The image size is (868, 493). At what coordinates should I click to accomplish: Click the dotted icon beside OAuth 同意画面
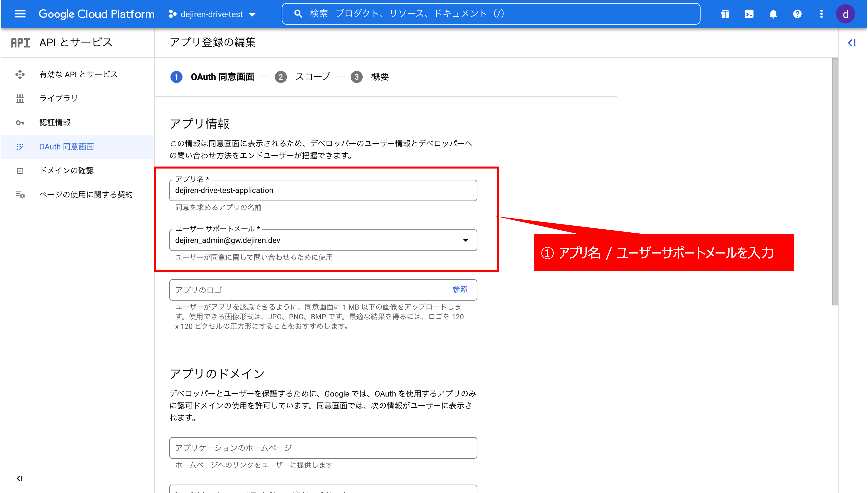pyautogui.click(x=20, y=147)
